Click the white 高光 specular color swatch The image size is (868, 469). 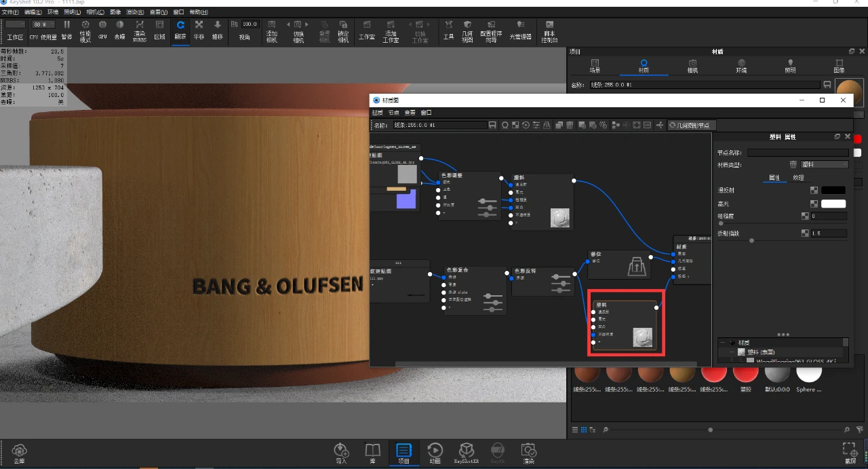pos(833,204)
